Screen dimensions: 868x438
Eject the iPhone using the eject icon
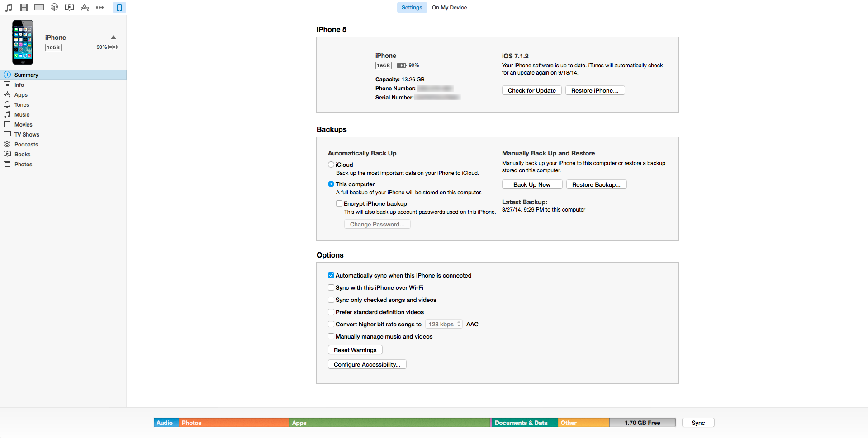(x=114, y=38)
